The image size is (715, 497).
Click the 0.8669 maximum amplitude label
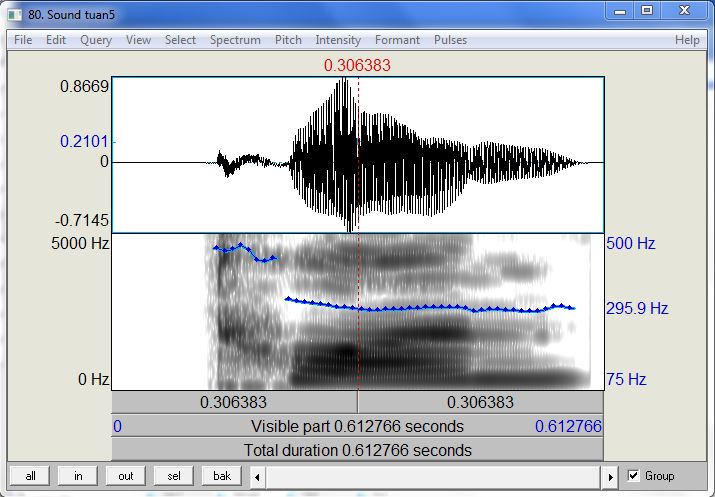[x=84, y=86]
